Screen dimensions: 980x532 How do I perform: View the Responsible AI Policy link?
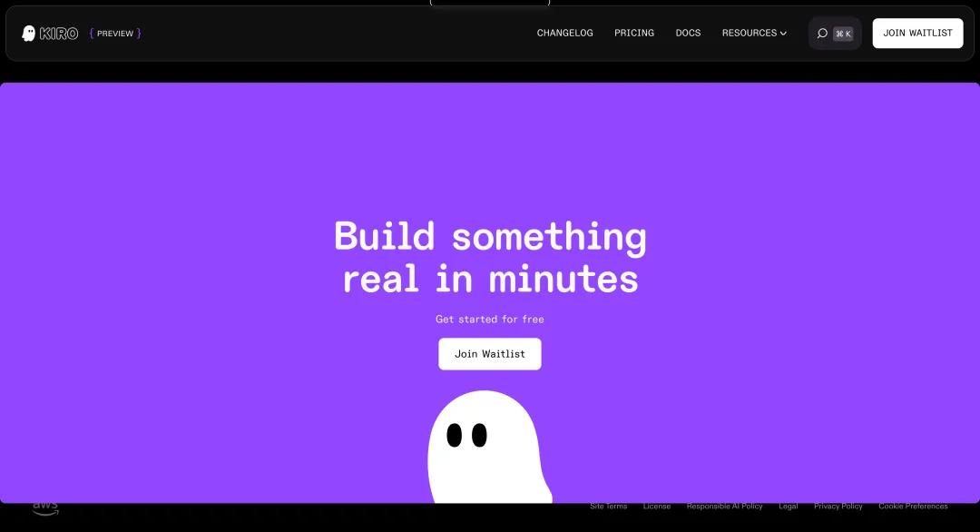(x=724, y=507)
